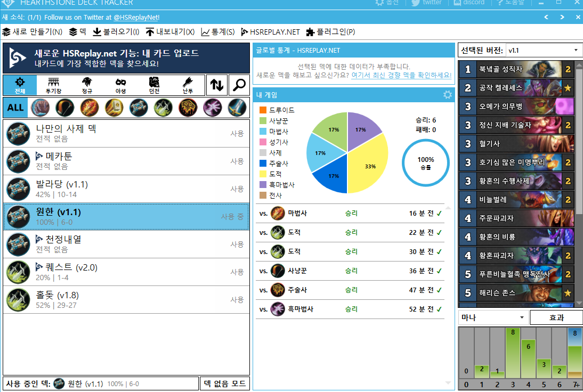Click the yellow 도적 legend swatch

[x=263, y=174]
